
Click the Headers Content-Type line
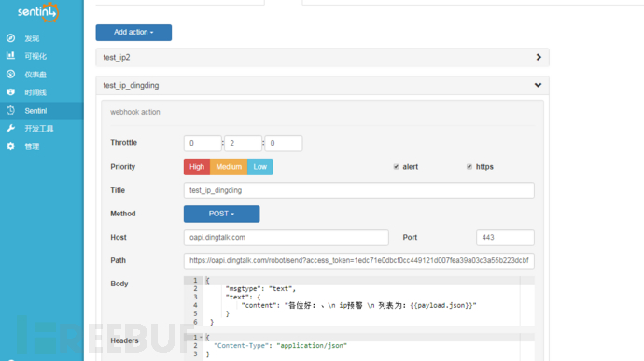click(280, 345)
